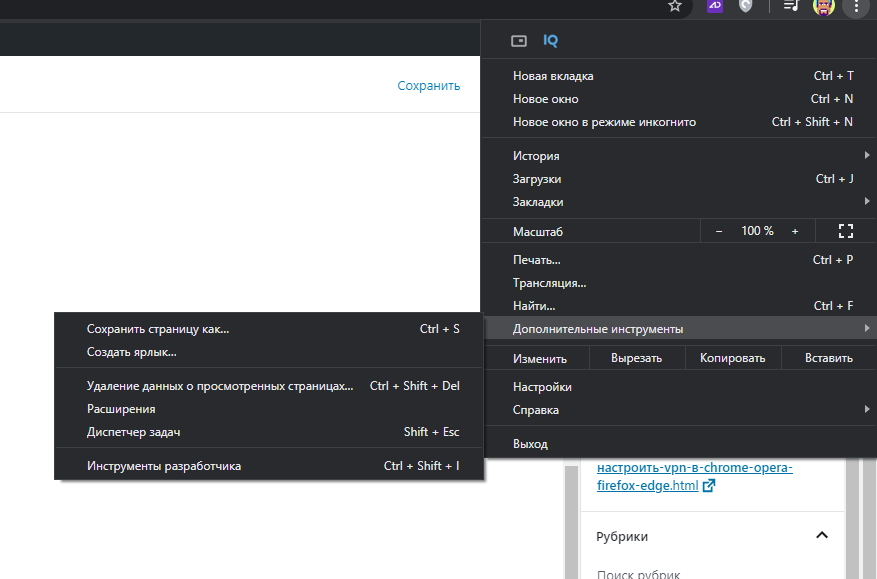Screen dimensions: 877x579
Task: Open Настройки from the menu
Action: pyautogui.click(x=678, y=387)
